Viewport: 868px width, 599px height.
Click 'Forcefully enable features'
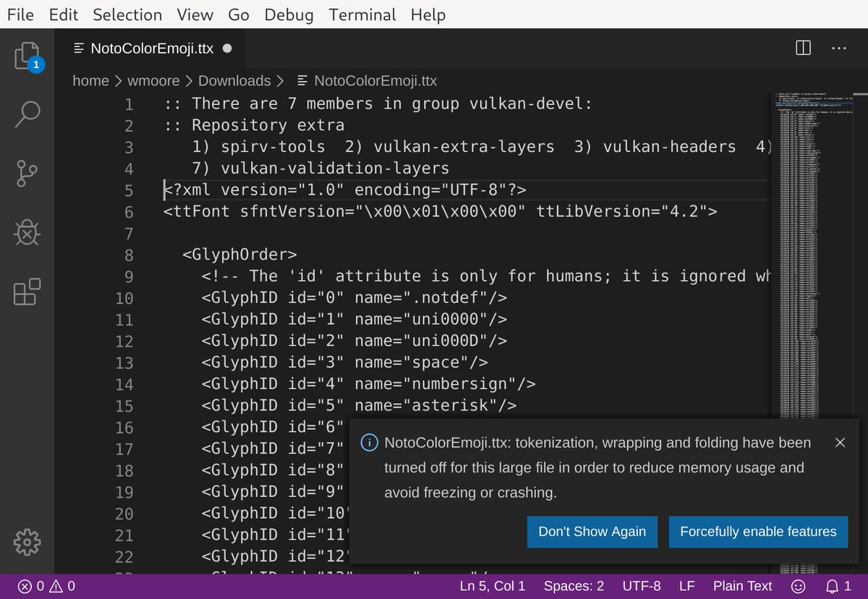(758, 532)
